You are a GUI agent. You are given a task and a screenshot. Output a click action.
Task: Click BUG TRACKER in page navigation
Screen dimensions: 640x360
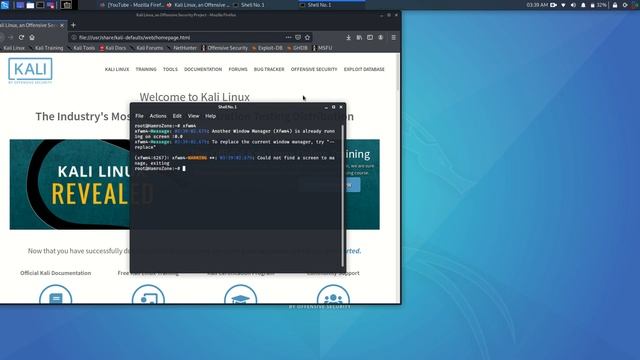pyautogui.click(x=269, y=69)
